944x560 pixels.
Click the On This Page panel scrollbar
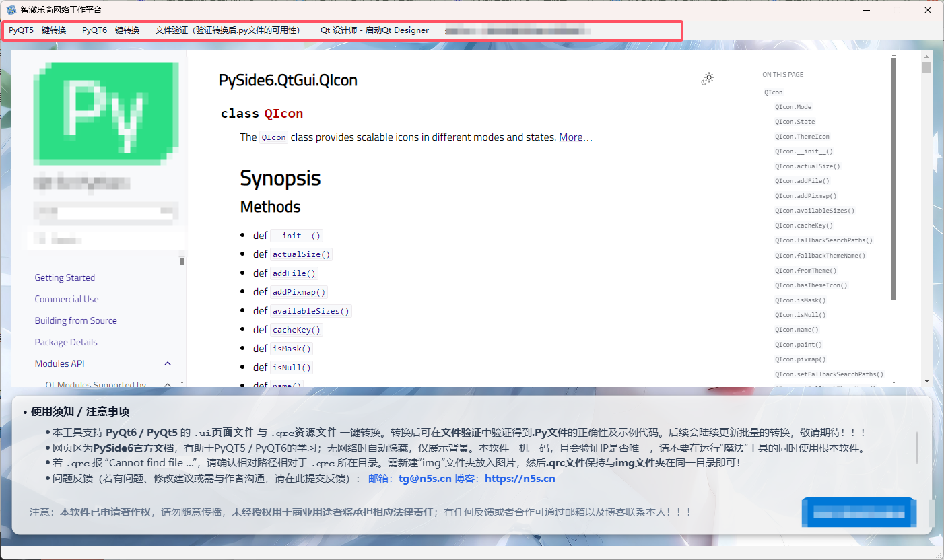pyautogui.click(x=895, y=175)
